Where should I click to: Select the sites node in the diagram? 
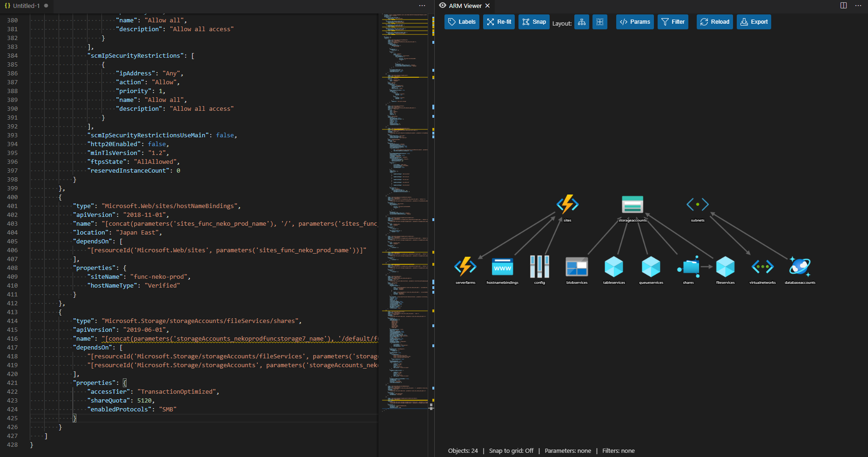pyautogui.click(x=567, y=204)
